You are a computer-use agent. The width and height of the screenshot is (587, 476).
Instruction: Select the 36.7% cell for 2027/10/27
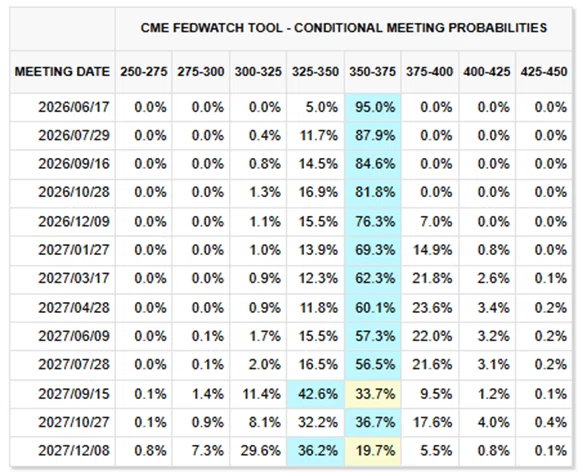tap(373, 422)
